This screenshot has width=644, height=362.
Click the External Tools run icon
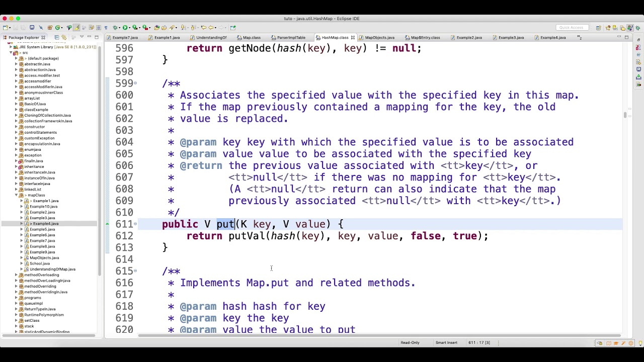(145, 28)
